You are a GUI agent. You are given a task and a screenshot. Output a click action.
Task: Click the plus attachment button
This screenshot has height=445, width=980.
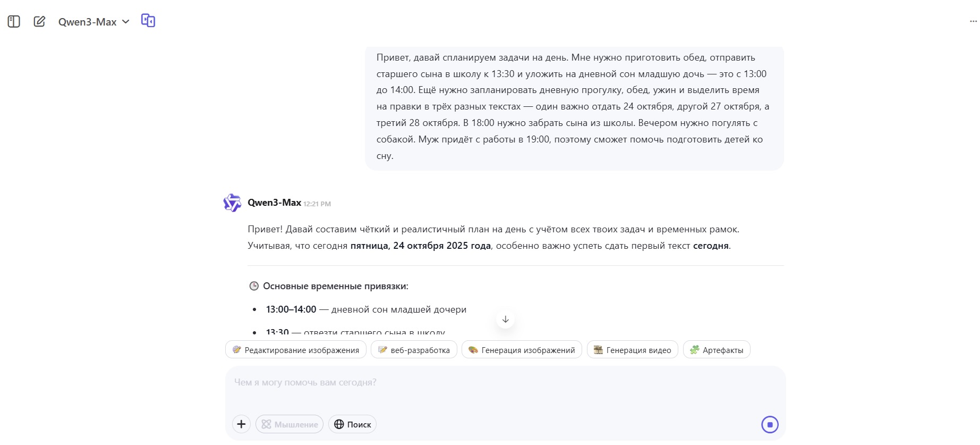pos(241,424)
